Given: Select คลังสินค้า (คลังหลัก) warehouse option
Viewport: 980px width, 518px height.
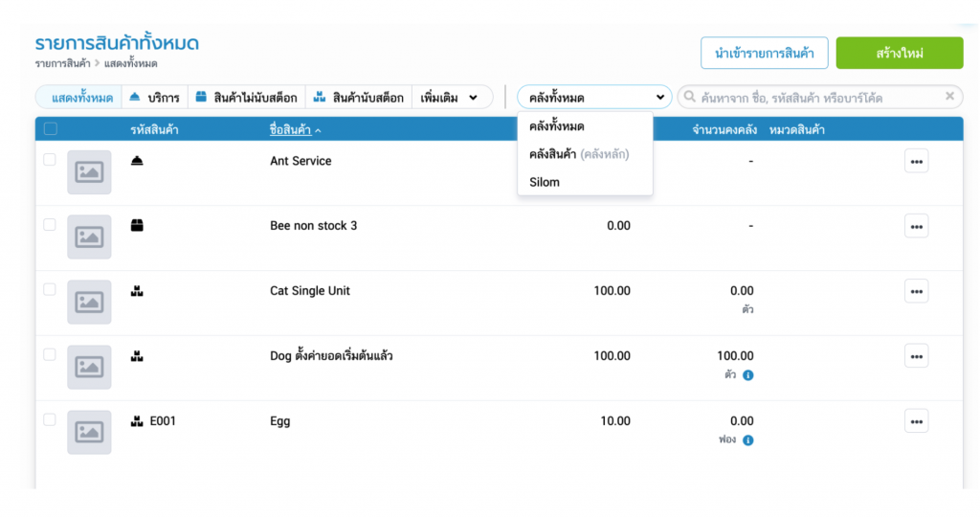Looking at the screenshot, I should [578, 154].
